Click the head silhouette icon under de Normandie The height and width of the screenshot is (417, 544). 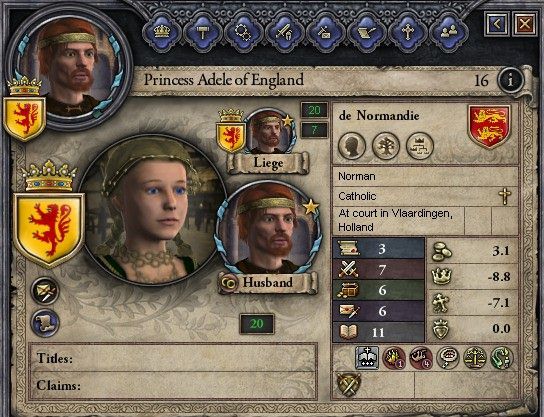click(352, 146)
